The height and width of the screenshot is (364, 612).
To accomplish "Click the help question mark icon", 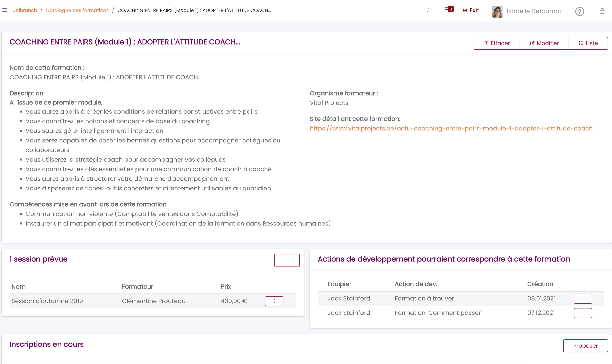I will (579, 11).
